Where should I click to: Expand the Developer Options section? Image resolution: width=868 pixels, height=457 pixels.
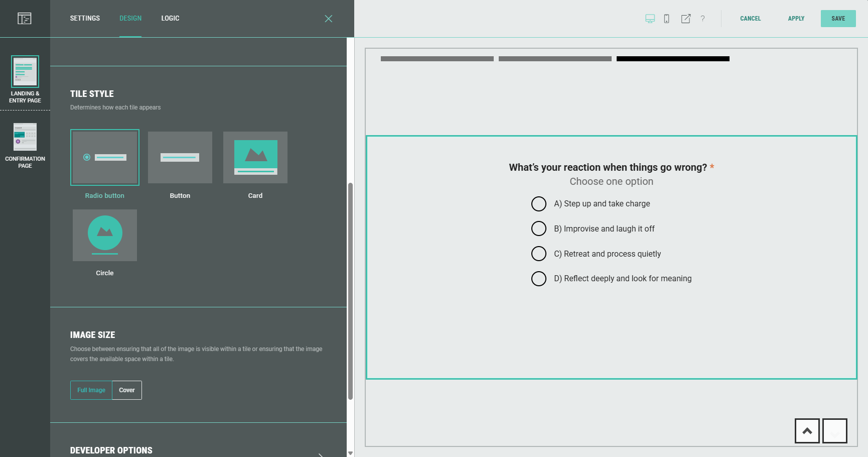click(x=320, y=453)
